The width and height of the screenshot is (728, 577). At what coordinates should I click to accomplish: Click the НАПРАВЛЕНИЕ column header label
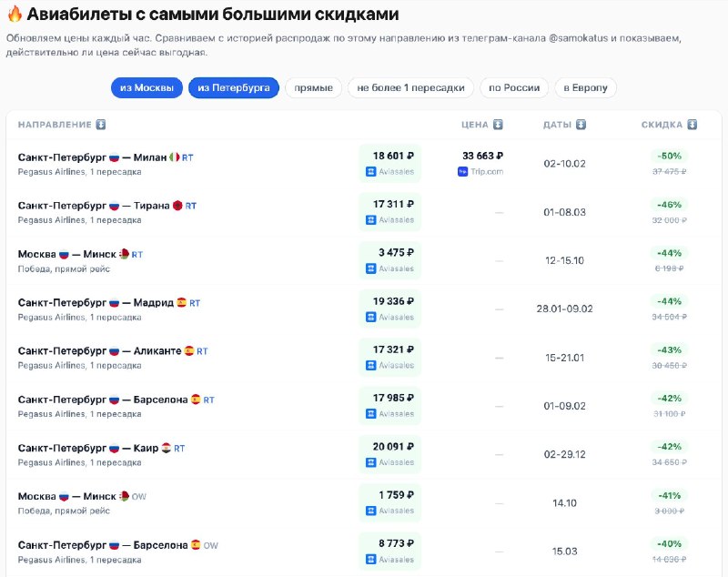coord(55,125)
